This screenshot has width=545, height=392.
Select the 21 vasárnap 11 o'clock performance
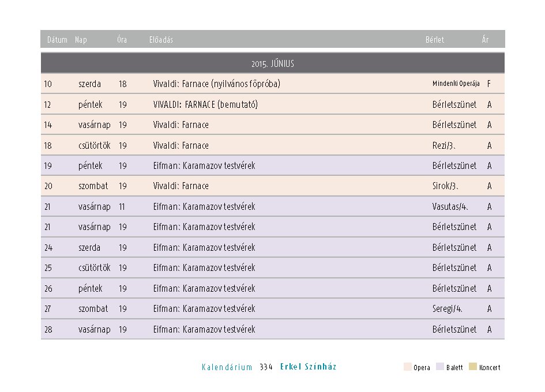pyautogui.click(x=273, y=206)
